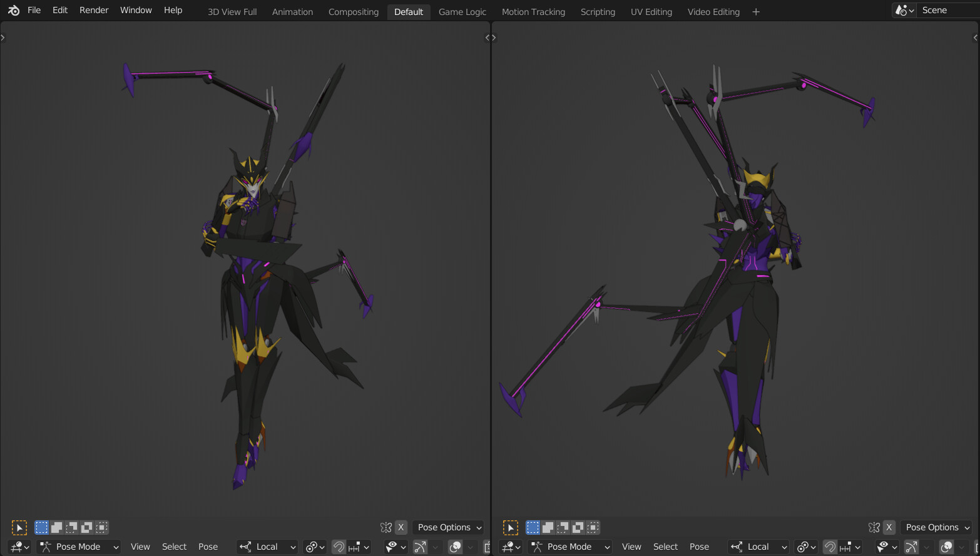
Task: Open the scene browse icon near Scene field
Action: click(x=903, y=10)
